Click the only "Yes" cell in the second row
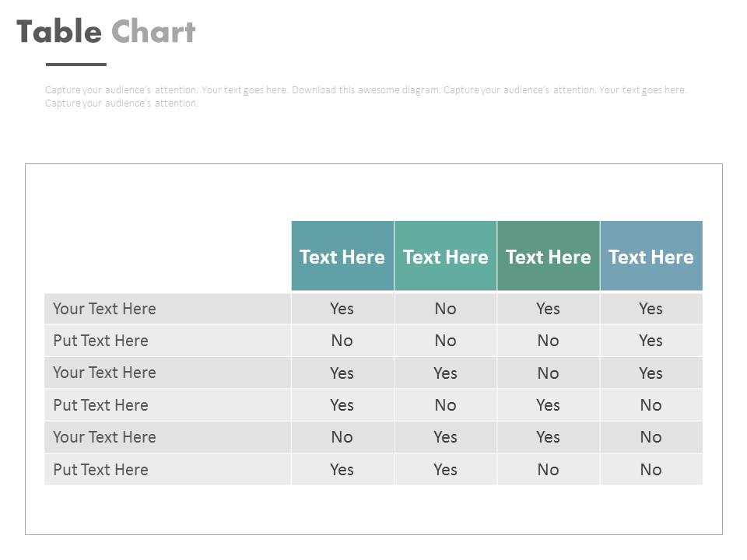This screenshot has width=747, height=560. tap(651, 341)
